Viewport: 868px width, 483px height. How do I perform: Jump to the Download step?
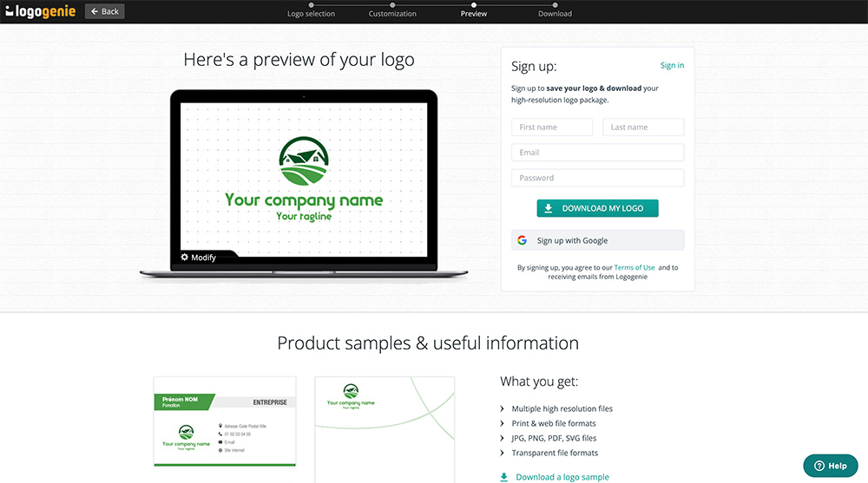click(555, 14)
